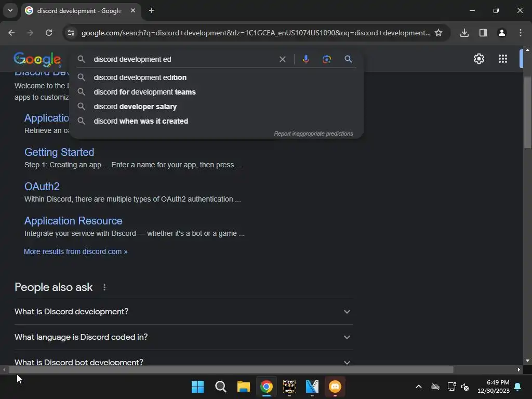
Task: Open the Chrome profile menu
Action: pyautogui.click(x=501, y=33)
